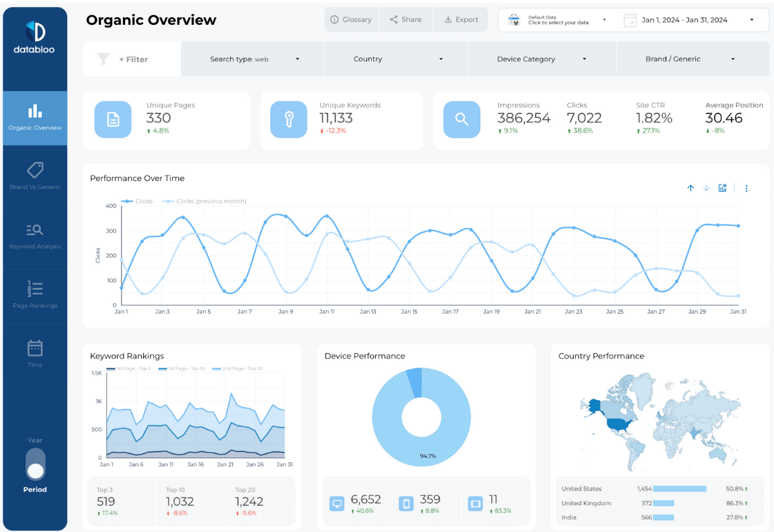The image size is (774, 532).
Task: Click the Share button
Action: [x=406, y=20]
